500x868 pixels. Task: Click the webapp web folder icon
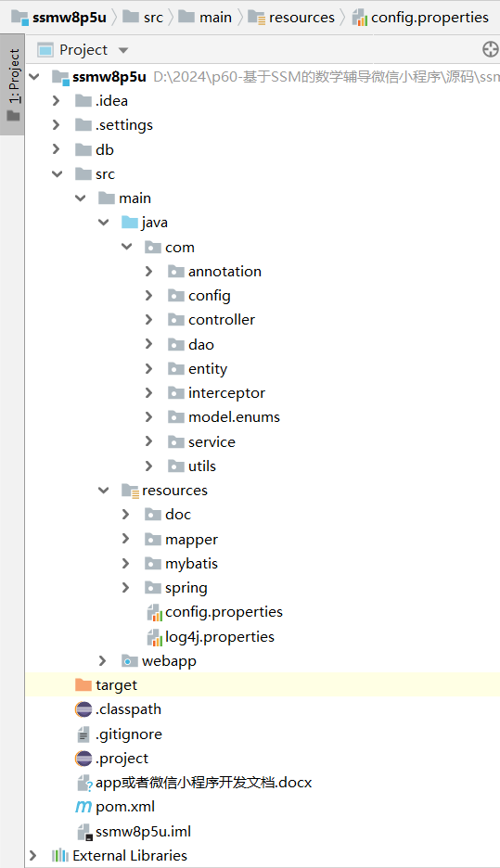click(130, 661)
